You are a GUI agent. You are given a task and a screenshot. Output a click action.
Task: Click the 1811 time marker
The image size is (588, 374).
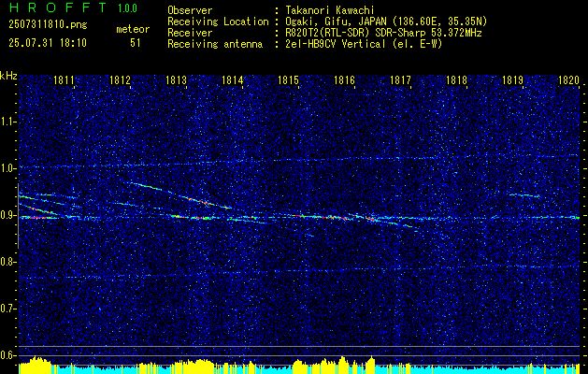coord(64,80)
